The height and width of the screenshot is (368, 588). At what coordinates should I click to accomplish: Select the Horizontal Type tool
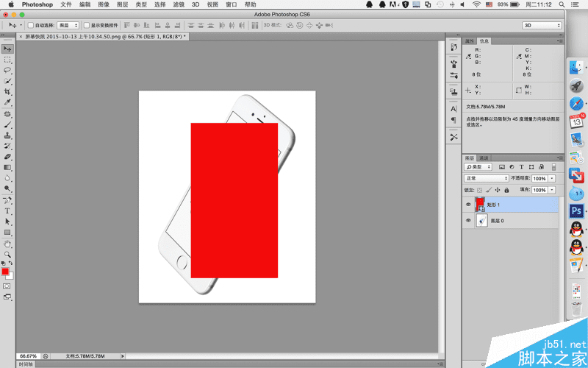tap(7, 210)
